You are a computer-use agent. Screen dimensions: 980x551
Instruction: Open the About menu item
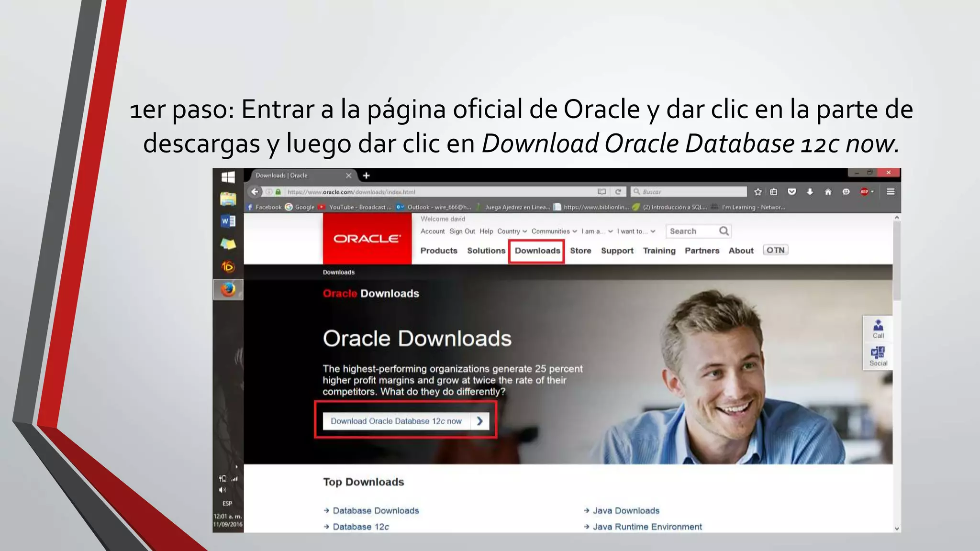point(741,251)
